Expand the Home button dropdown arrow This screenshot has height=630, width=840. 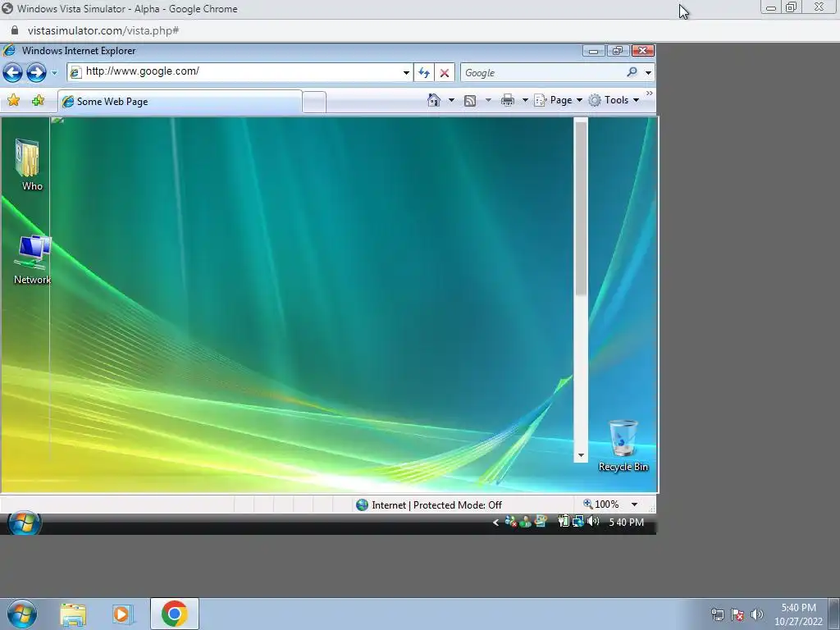click(451, 100)
